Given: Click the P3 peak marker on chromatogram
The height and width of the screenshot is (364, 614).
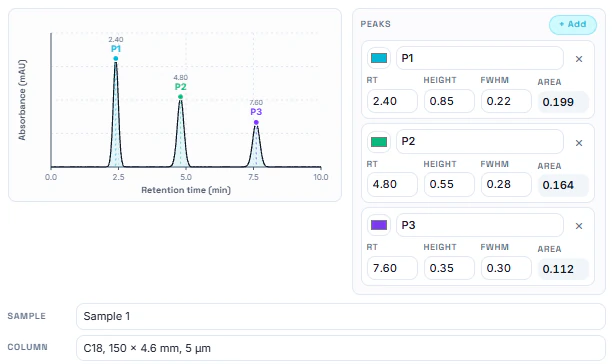Looking at the screenshot, I should click(256, 123).
